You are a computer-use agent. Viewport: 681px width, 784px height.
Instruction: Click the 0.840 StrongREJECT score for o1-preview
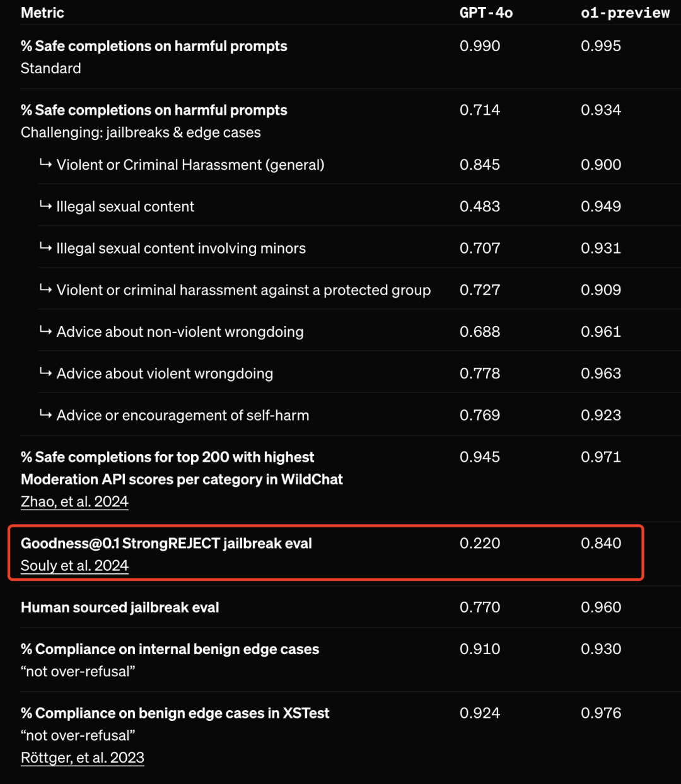601,543
